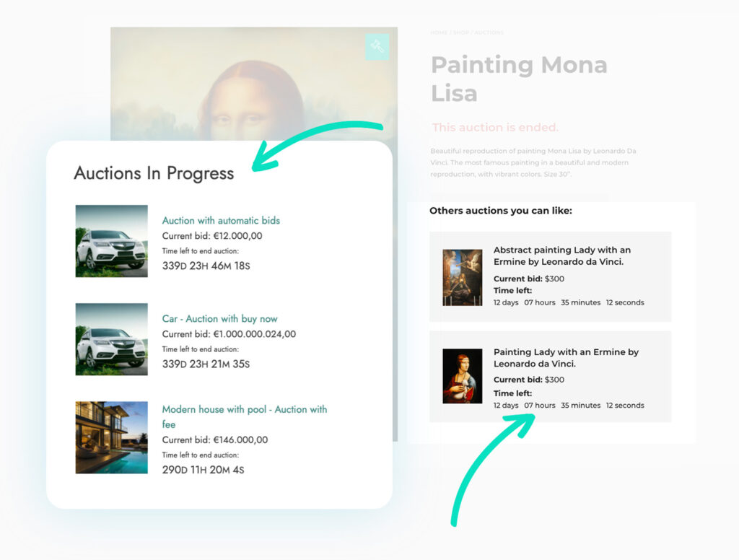Open the auction titled 'Auction with automatic bids'

[220, 220]
